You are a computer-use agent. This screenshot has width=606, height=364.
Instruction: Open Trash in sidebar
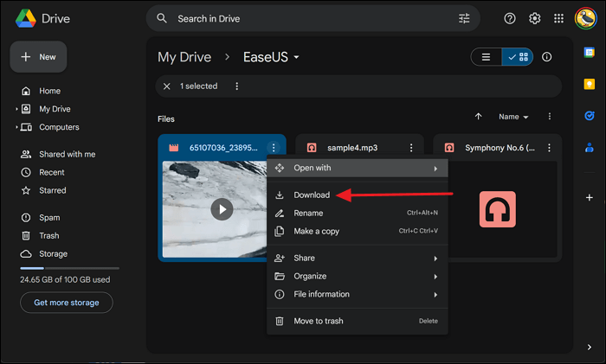coord(48,235)
